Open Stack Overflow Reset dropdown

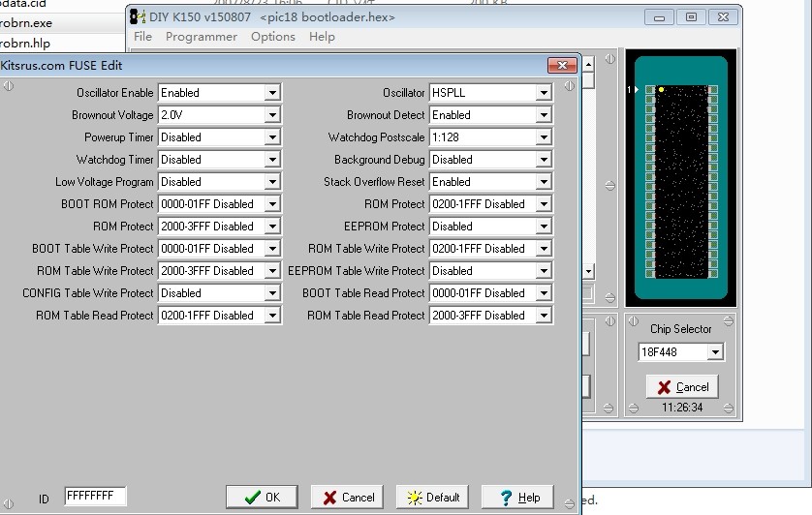[x=544, y=182]
